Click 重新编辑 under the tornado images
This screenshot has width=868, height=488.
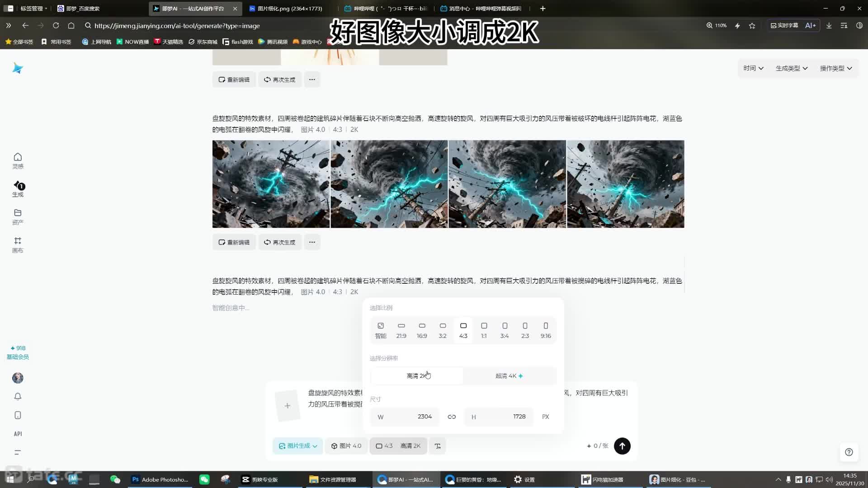(234, 242)
